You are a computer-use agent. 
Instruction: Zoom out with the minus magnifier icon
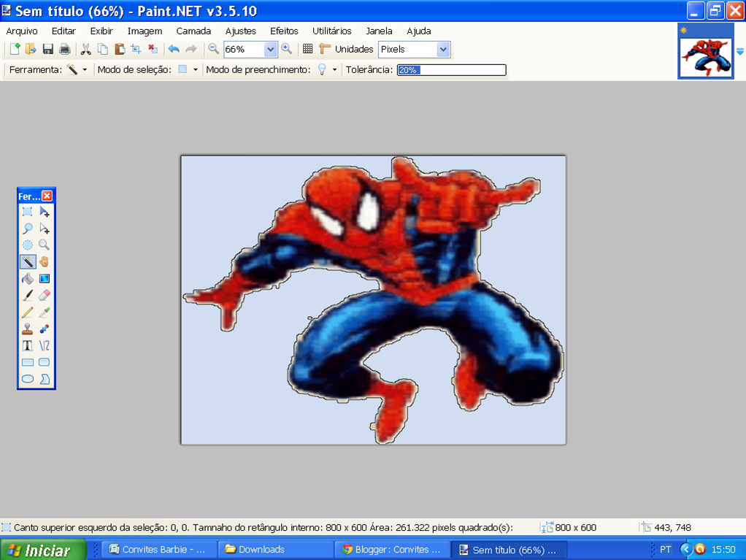point(214,49)
